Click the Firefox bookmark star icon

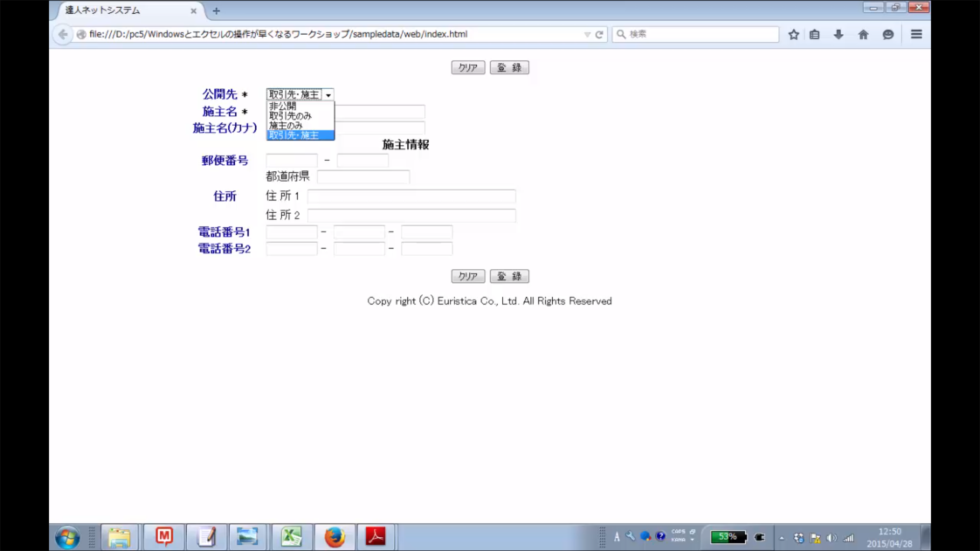coord(793,35)
